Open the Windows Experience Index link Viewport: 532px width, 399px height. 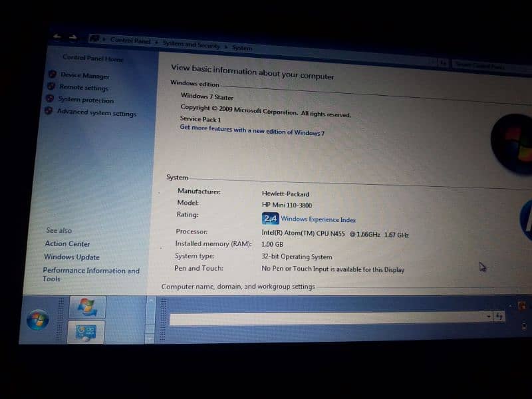318,219
